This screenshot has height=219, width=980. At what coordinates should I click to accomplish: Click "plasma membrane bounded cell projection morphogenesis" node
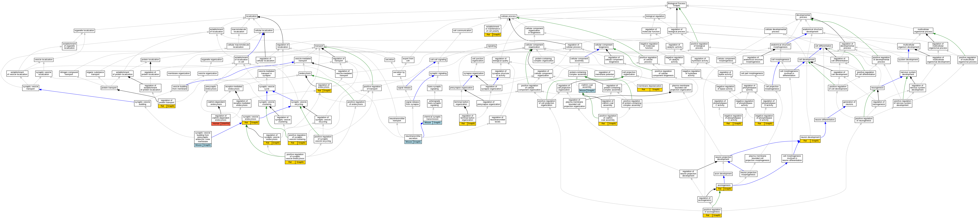coord(757,158)
